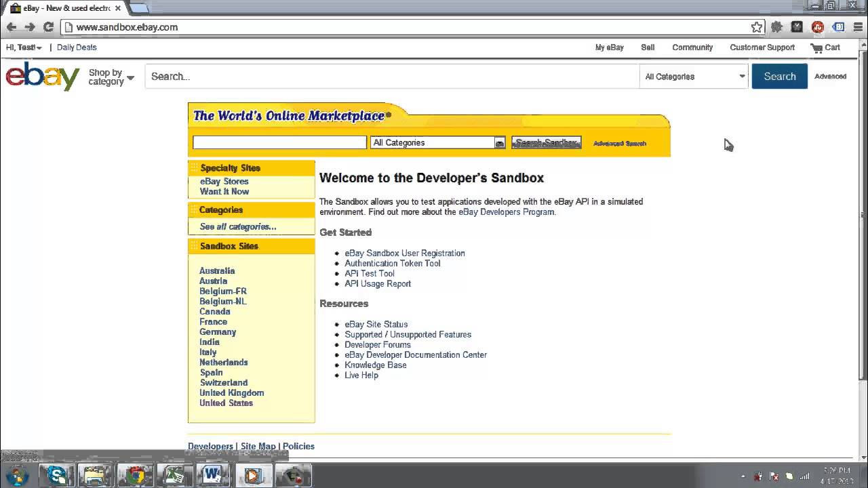Open the Site Map footer link
The width and height of the screenshot is (868, 488).
258,447
